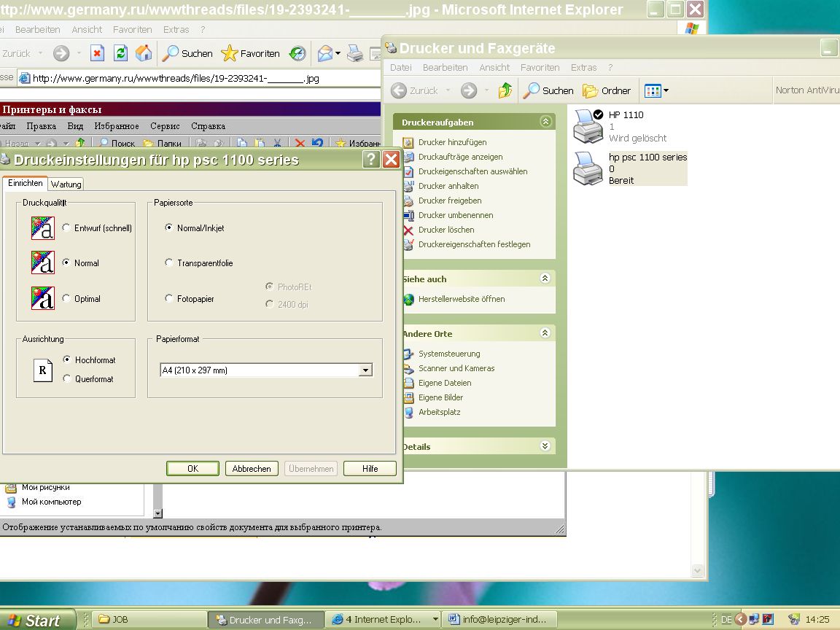
Task: Click the Up folder icon in Drucker window
Action: pyautogui.click(x=505, y=90)
